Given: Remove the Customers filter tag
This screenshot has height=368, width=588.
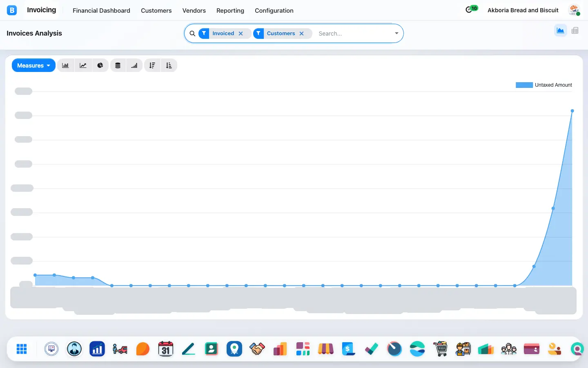Looking at the screenshot, I should click(302, 34).
